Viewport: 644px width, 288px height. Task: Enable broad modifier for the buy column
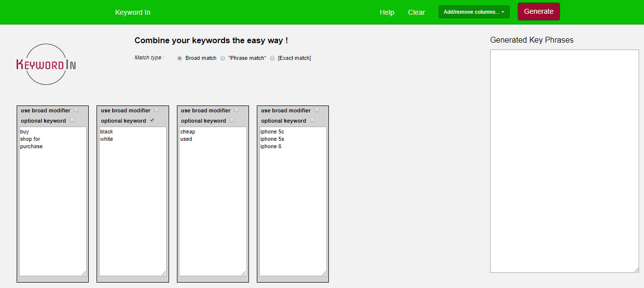tap(76, 110)
